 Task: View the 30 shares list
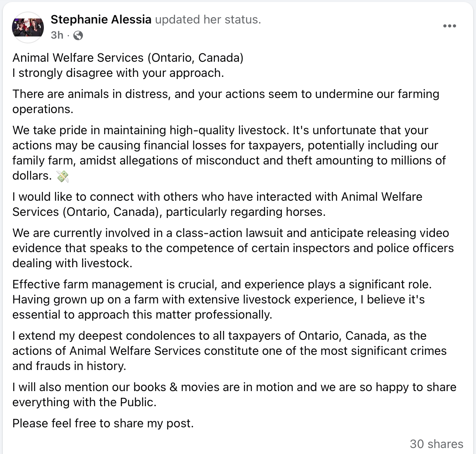[x=436, y=444]
